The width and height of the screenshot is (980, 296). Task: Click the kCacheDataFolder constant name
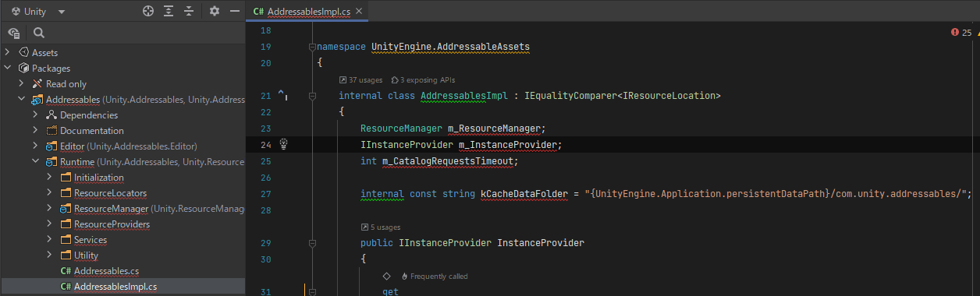point(524,193)
